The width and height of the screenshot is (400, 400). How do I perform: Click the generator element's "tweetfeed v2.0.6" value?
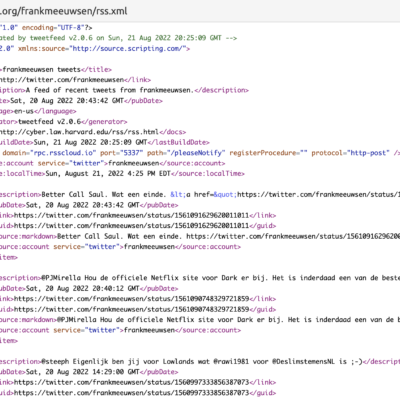click(x=49, y=122)
